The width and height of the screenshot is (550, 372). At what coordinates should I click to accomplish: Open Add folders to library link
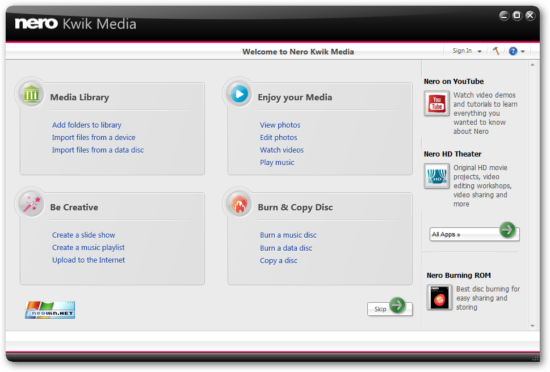(x=87, y=125)
